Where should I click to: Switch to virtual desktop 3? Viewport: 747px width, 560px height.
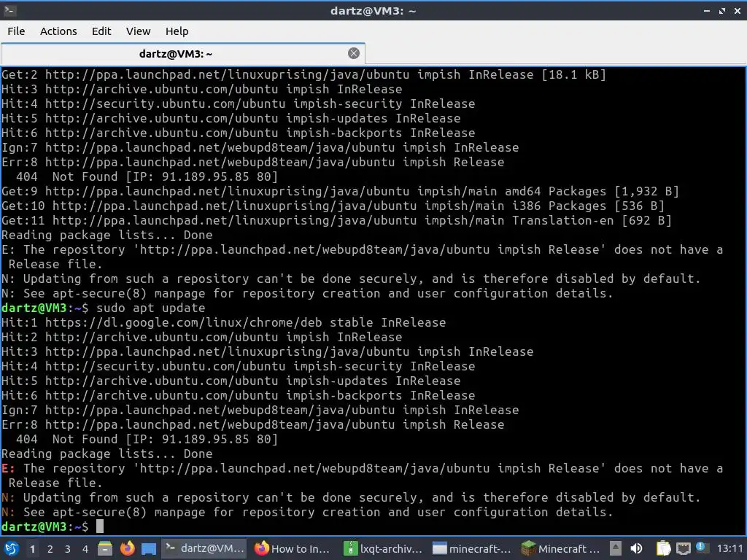point(68,549)
